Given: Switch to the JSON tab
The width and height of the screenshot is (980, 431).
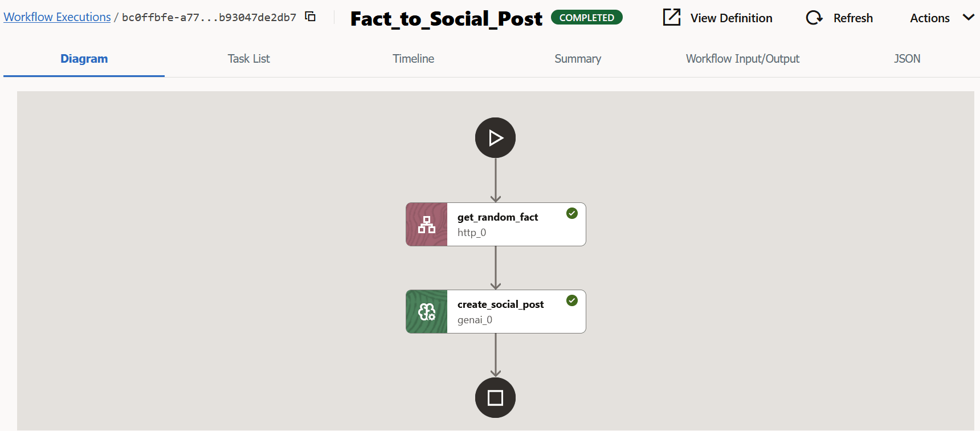Looking at the screenshot, I should (907, 59).
